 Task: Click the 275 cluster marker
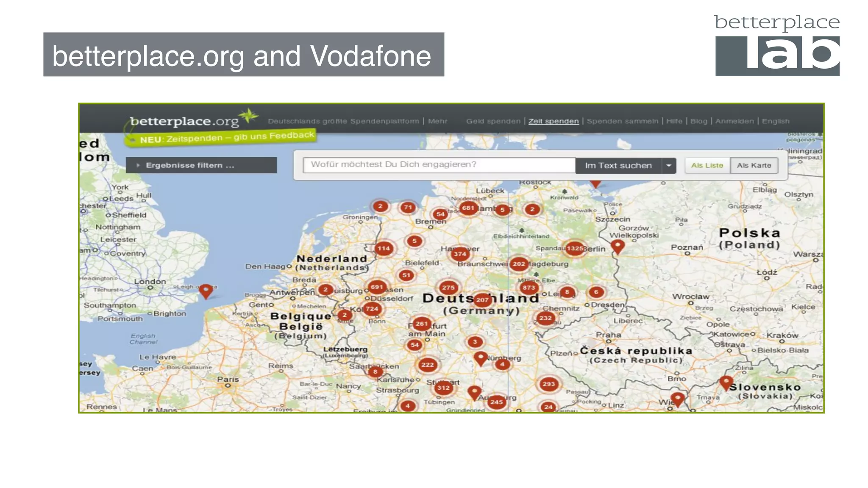pyautogui.click(x=448, y=287)
